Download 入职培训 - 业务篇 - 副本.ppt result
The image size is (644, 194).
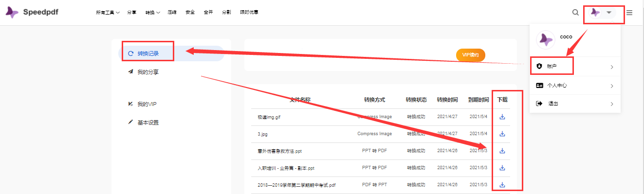tap(502, 168)
